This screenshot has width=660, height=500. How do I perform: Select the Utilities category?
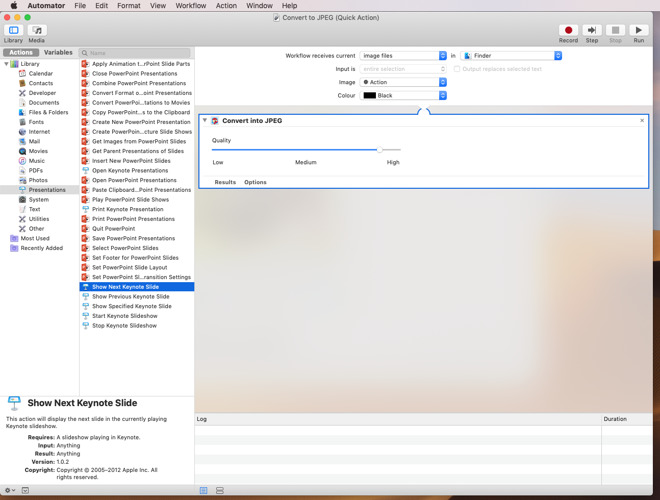[x=39, y=218]
